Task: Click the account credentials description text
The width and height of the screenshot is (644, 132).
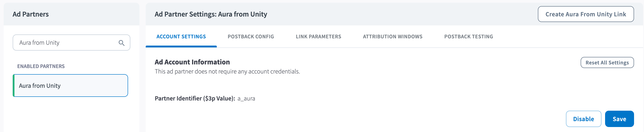Action: point(227,72)
